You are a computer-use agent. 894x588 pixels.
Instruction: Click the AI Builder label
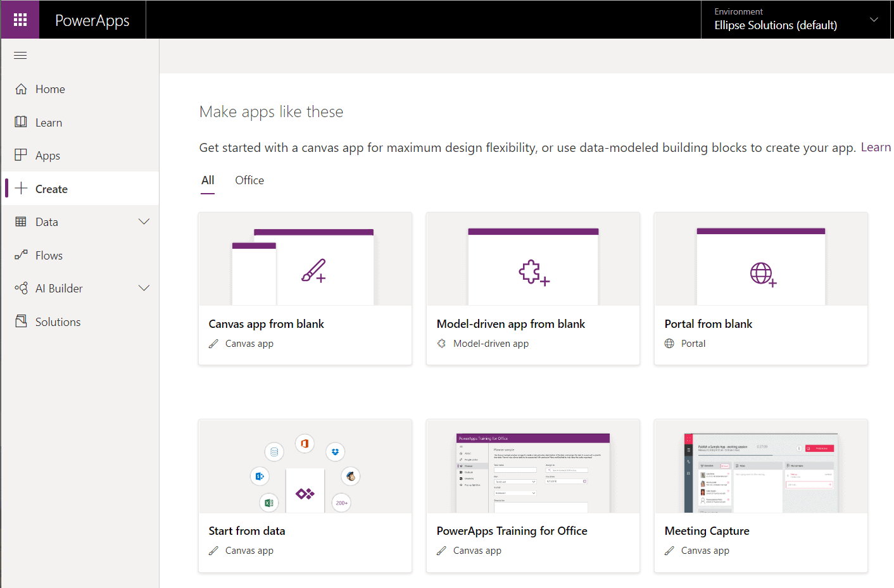[x=59, y=289]
